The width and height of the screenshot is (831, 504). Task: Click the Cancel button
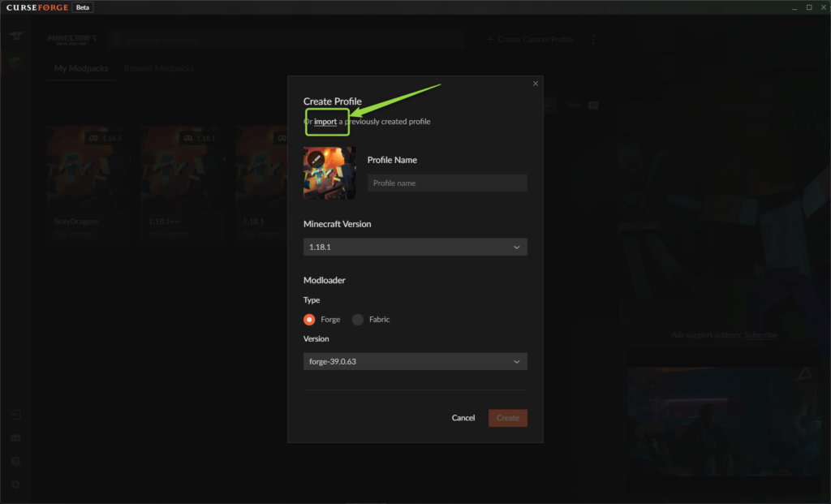[x=463, y=418]
